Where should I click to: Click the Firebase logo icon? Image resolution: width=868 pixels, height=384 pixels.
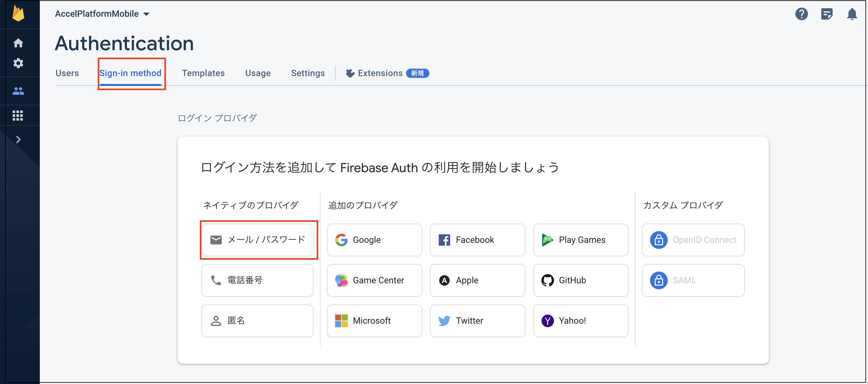click(18, 14)
